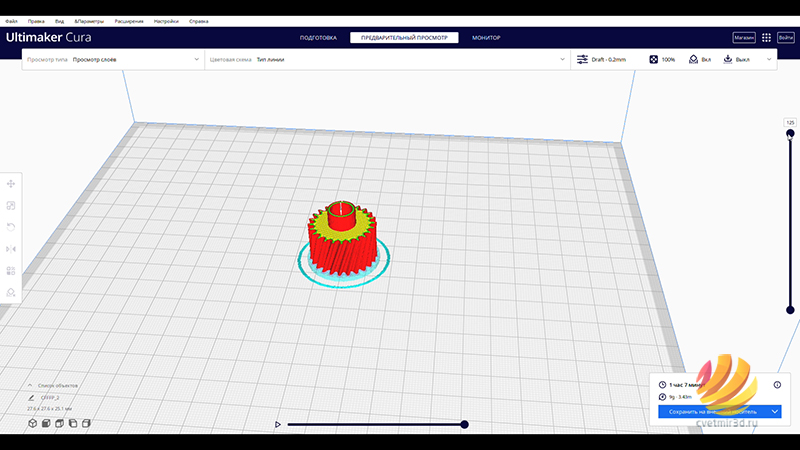The image size is (800, 450).
Task: Switch to the Prepare stage tab
Action: pyautogui.click(x=318, y=38)
